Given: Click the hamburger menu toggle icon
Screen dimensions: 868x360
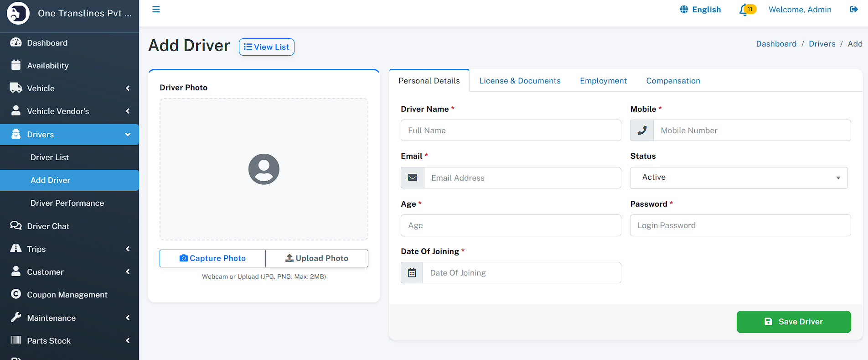Looking at the screenshot, I should pyautogui.click(x=156, y=10).
